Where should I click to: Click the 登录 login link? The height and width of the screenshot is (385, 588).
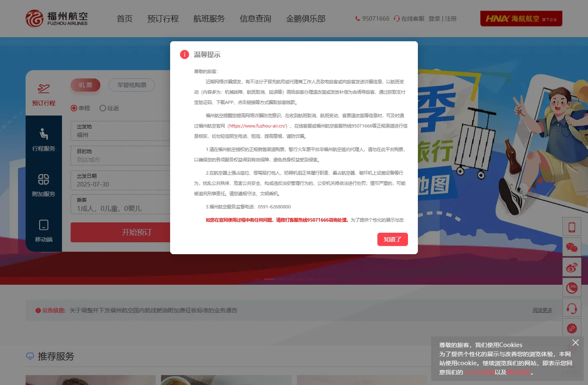point(434,19)
